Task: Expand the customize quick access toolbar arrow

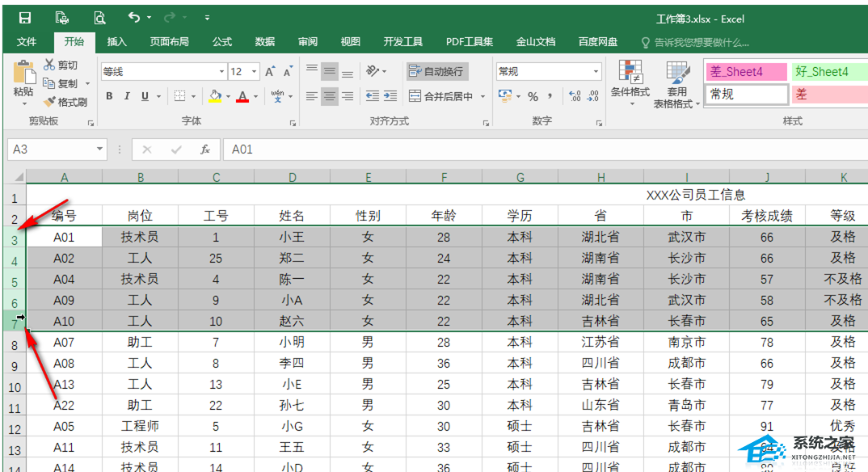Action: (207, 18)
